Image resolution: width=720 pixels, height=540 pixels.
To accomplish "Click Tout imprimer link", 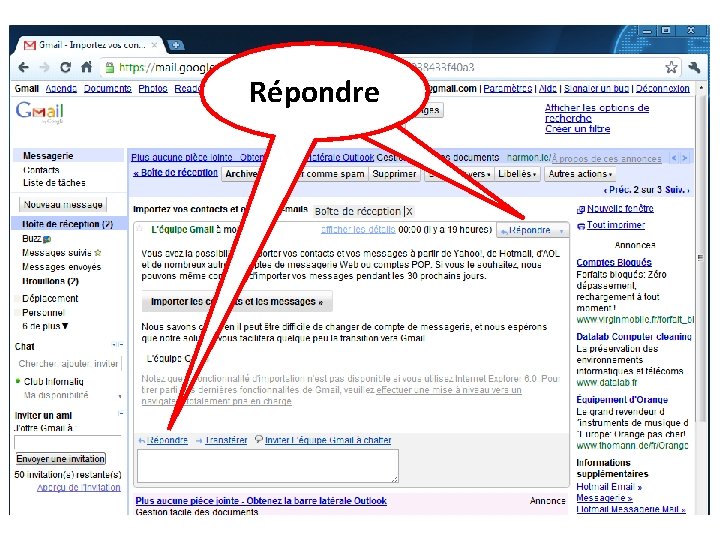I will point(615,225).
